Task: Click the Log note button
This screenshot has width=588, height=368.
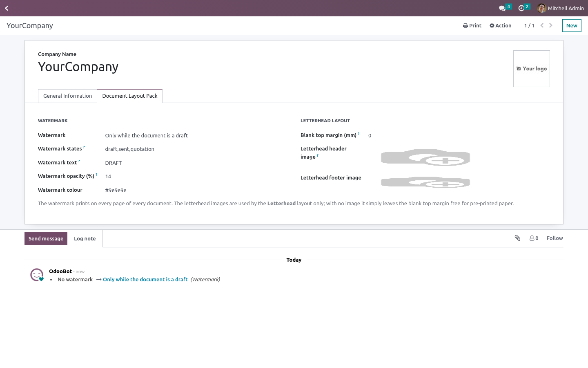Action: click(x=85, y=238)
